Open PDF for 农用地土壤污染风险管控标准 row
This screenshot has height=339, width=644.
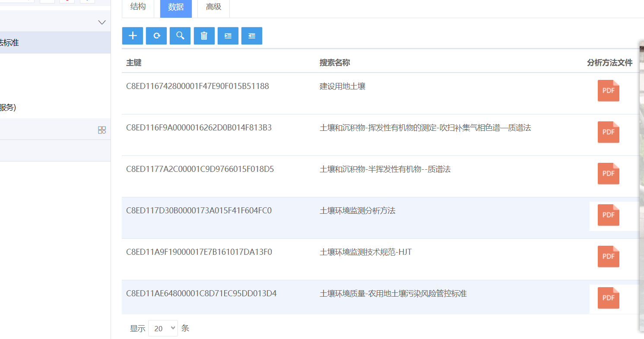pos(608,298)
